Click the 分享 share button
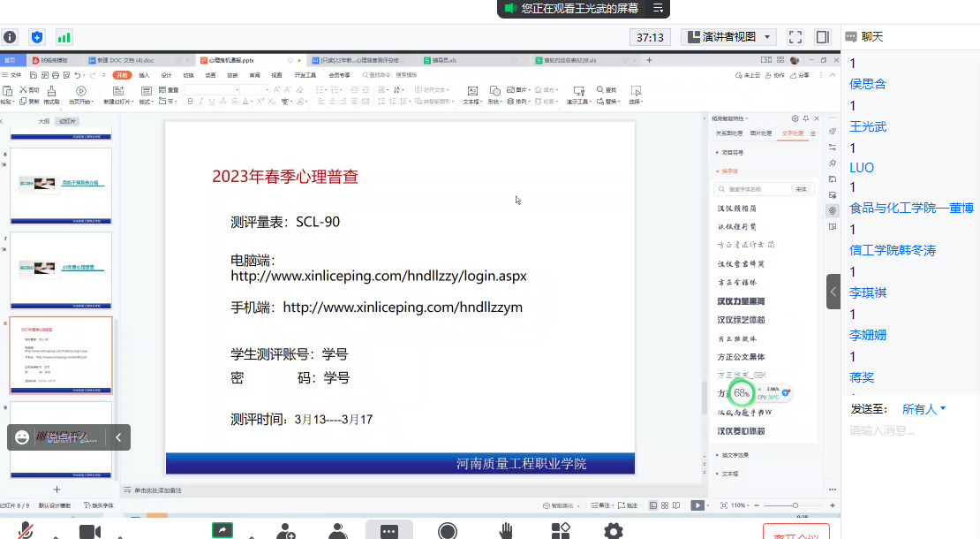 [x=799, y=75]
